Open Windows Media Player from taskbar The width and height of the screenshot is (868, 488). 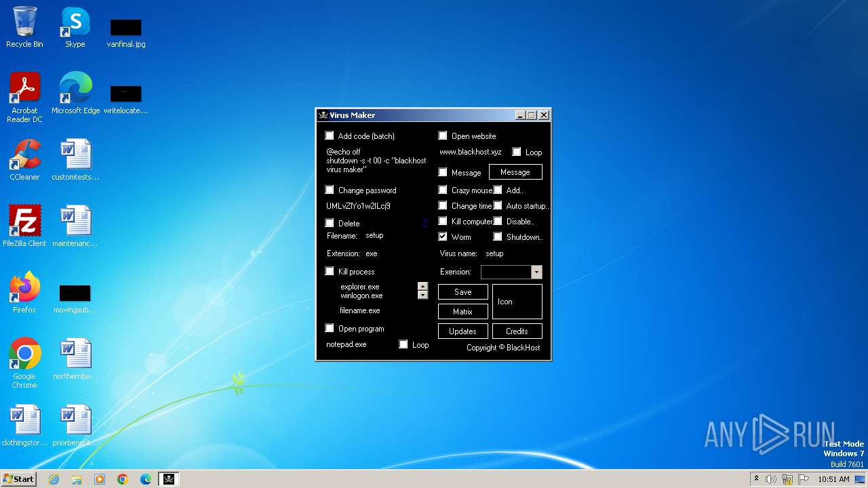click(x=100, y=479)
